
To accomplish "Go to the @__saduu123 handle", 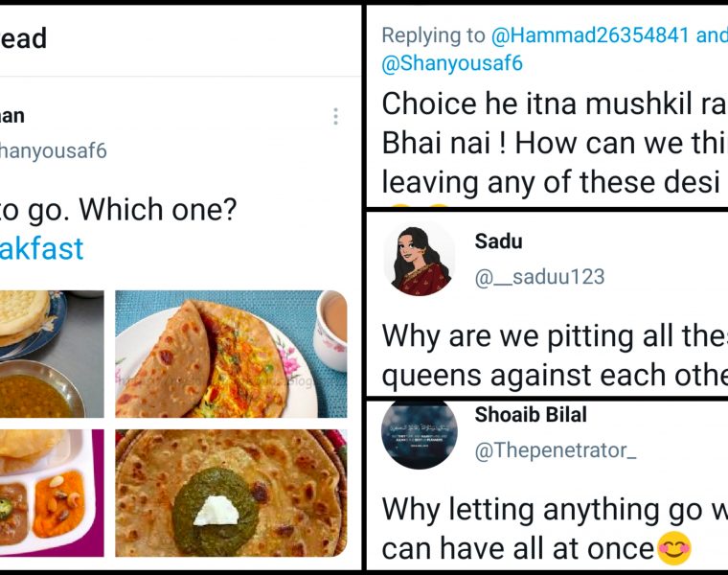I will point(540,277).
